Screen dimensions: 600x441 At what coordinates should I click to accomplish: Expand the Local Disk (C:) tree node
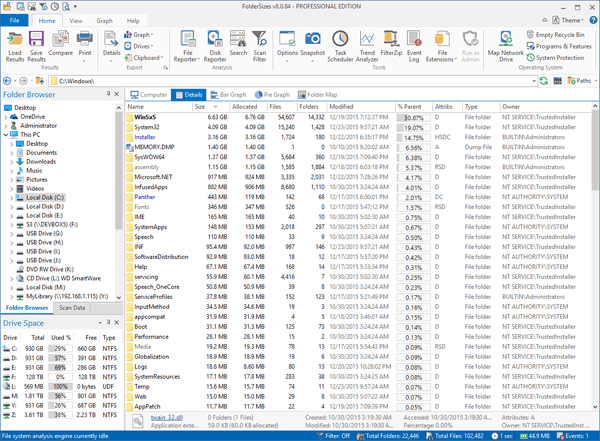click(x=10, y=197)
